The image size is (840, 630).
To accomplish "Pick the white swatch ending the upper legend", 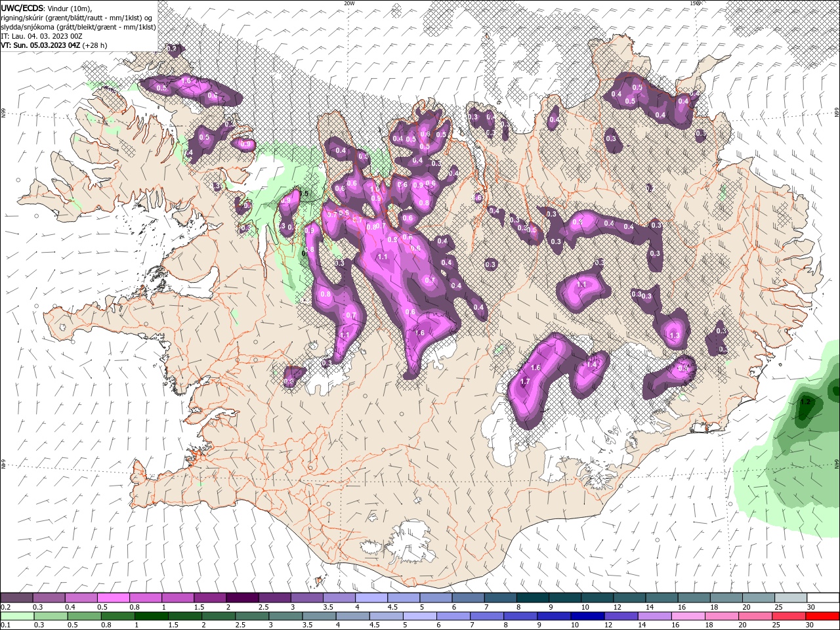I will [823, 598].
